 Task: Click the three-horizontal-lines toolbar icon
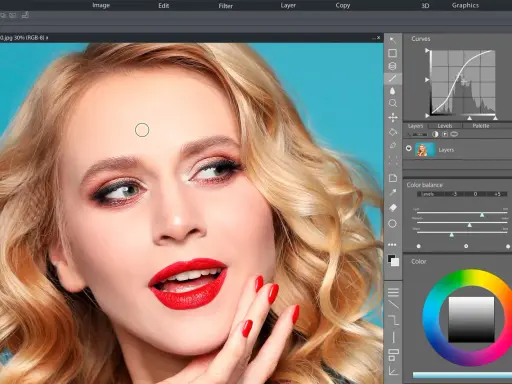393,292
